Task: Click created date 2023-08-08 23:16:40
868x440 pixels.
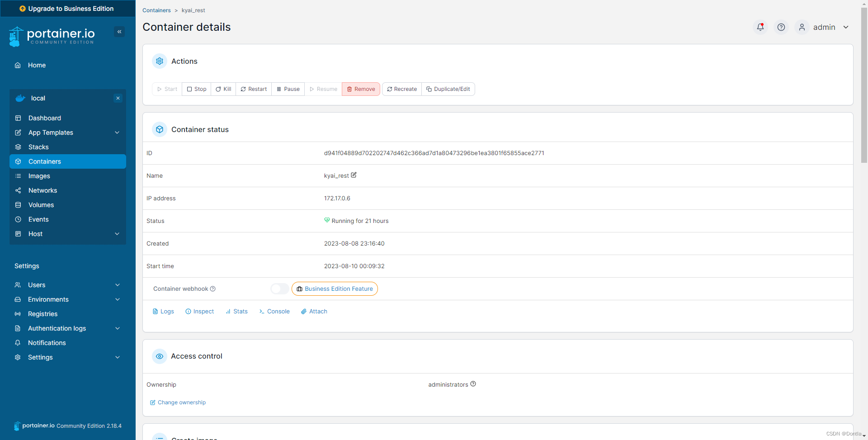Action: 354,243
